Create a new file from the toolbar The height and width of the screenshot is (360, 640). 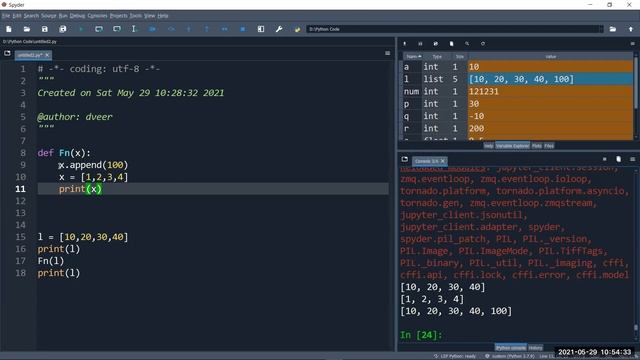(9, 29)
